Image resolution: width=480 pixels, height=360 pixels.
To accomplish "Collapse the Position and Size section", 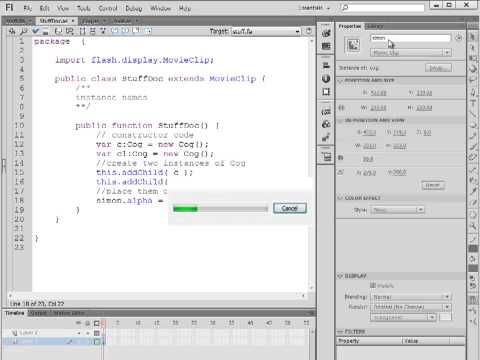I will [x=340, y=81].
